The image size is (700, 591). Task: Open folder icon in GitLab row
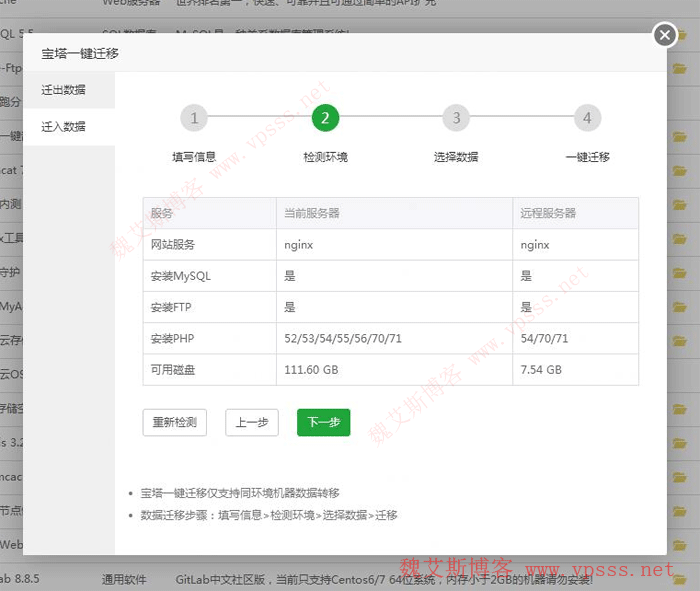point(679,578)
